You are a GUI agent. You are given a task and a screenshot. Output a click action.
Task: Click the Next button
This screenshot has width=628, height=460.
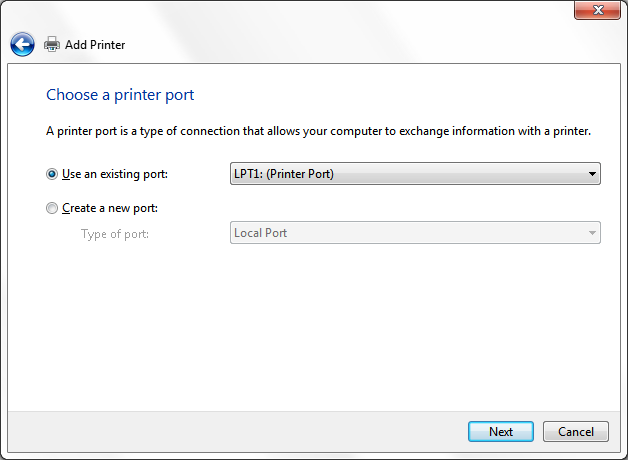pyautogui.click(x=501, y=432)
